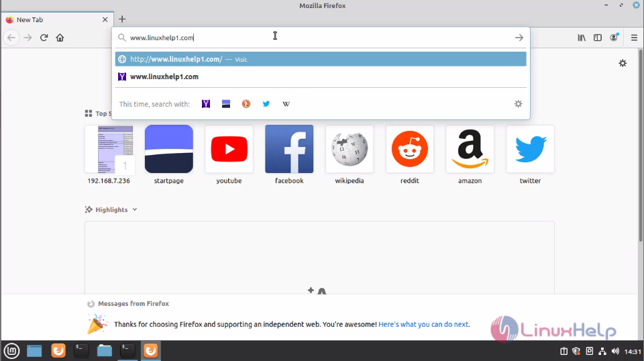Choose the Yahoo www.linuxhelp1.com search suggestion

321,76
